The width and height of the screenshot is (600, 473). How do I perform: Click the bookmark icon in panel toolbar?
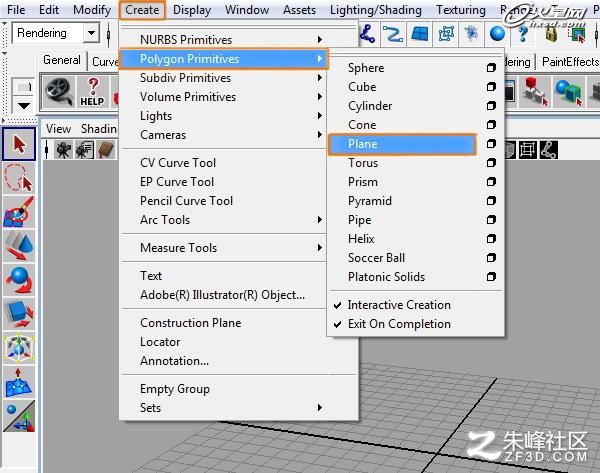106,150
